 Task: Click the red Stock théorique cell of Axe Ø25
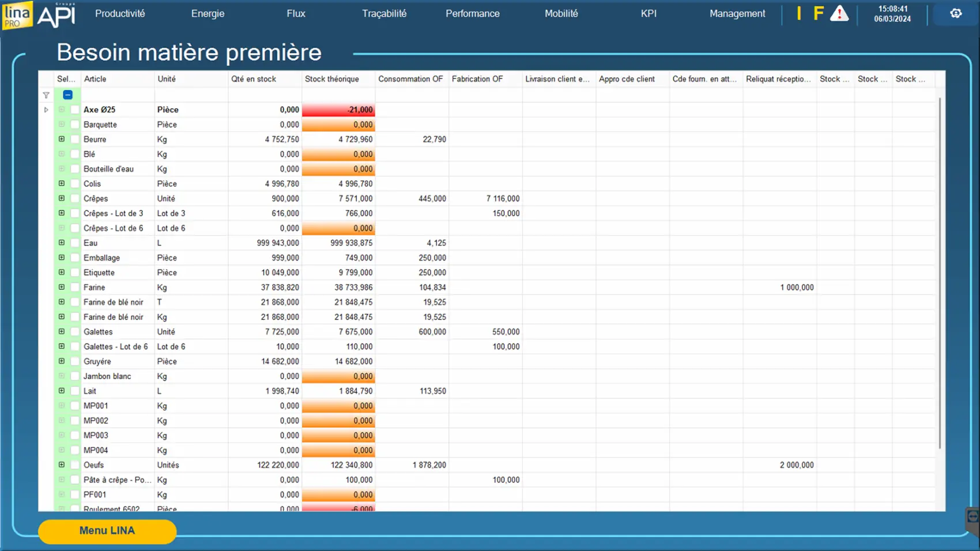(x=338, y=110)
